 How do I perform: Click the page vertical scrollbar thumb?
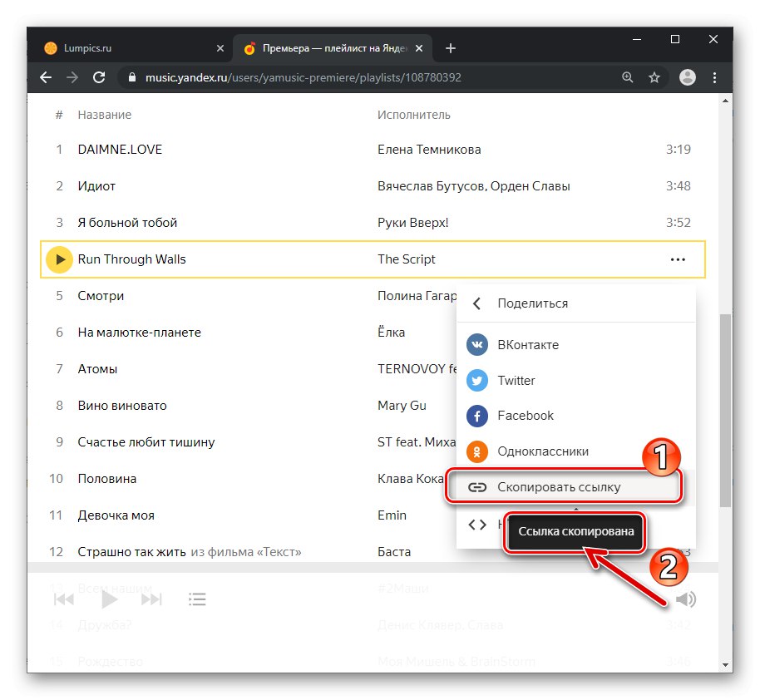(x=725, y=410)
